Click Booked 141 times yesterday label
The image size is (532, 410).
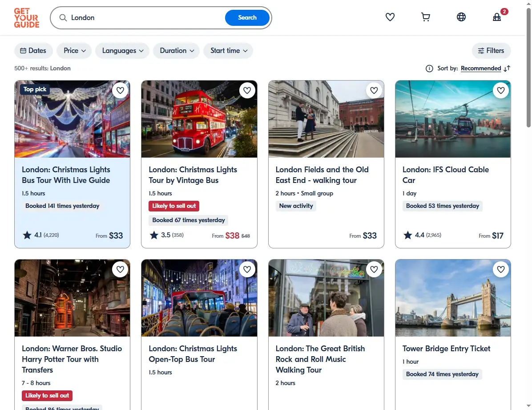(62, 206)
